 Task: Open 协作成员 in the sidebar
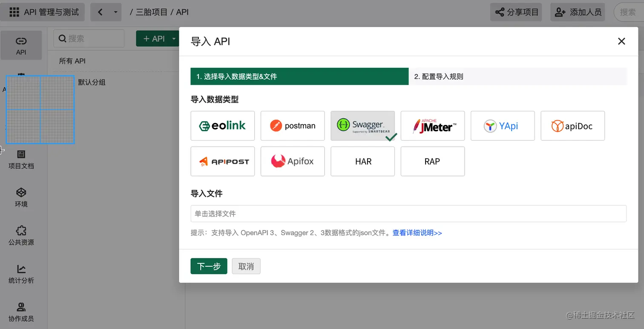tap(21, 312)
